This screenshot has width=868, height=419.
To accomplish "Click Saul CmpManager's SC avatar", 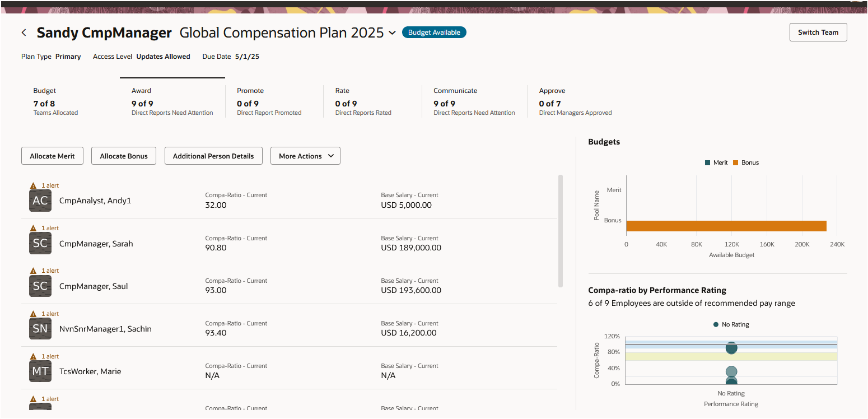I will [x=40, y=286].
